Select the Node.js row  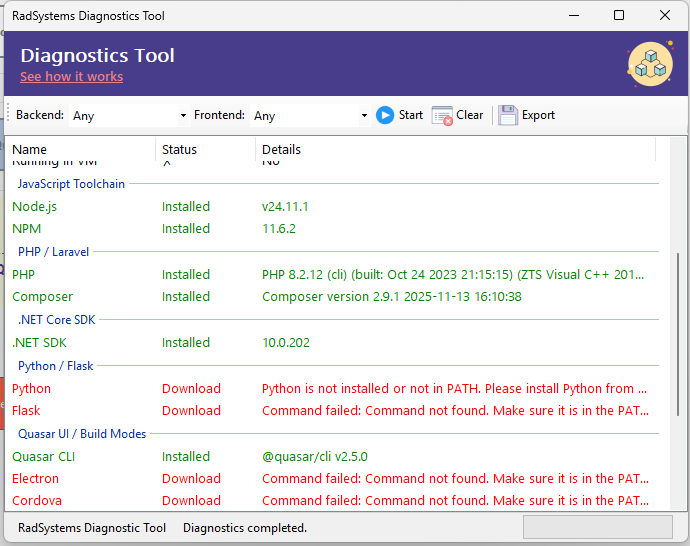34,207
